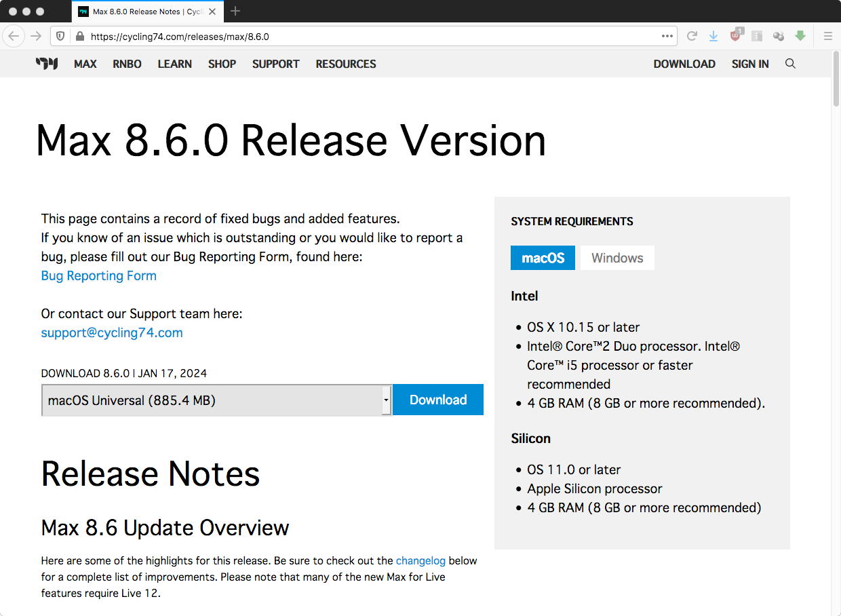Click the 'OS X 10.15 or later' item
The image size is (841, 616).
tap(583, 327)
